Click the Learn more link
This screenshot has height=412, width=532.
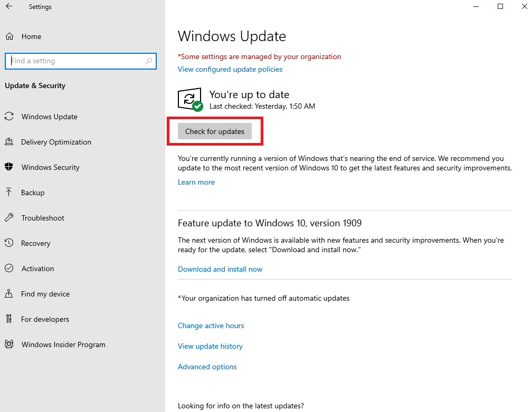coord(196,182)
